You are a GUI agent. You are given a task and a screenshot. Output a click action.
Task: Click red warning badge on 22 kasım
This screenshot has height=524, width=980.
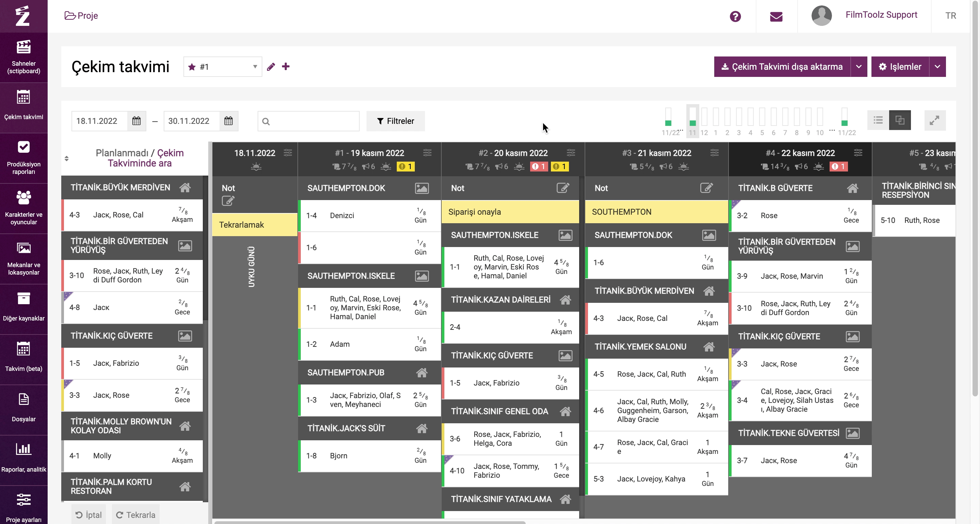click(838, 167)
